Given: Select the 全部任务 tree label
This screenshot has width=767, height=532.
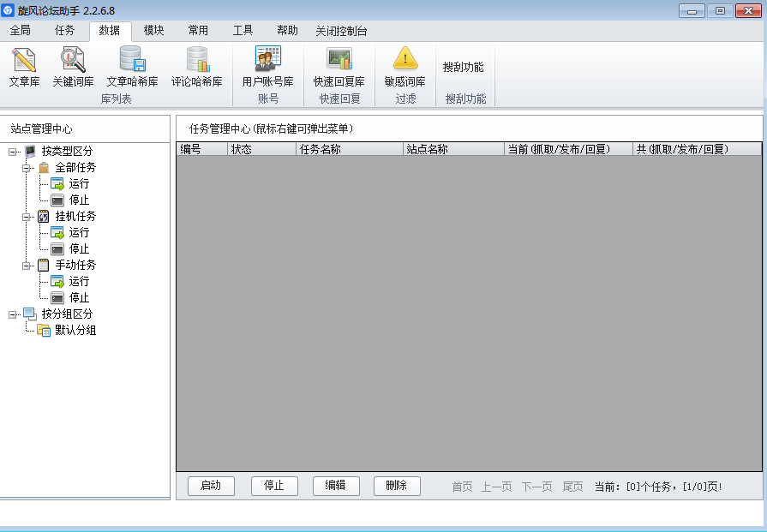Looking at the screenshot, I should coord(75,168).
